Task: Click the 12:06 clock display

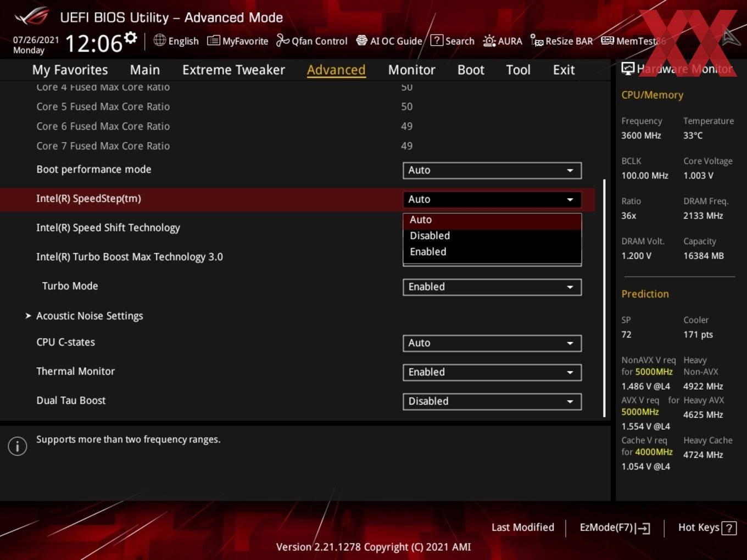Action: (93, 43)
